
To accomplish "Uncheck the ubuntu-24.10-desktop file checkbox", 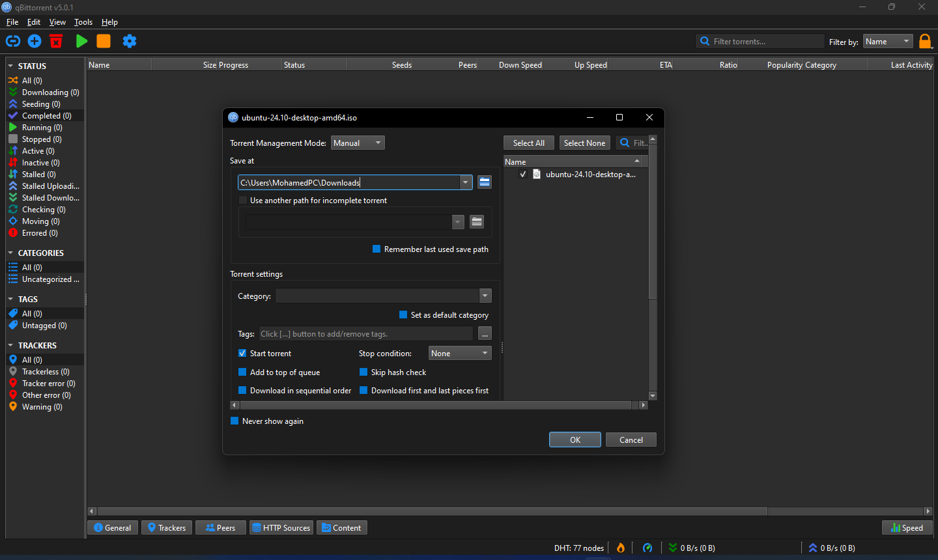I will tap(523, 175).
